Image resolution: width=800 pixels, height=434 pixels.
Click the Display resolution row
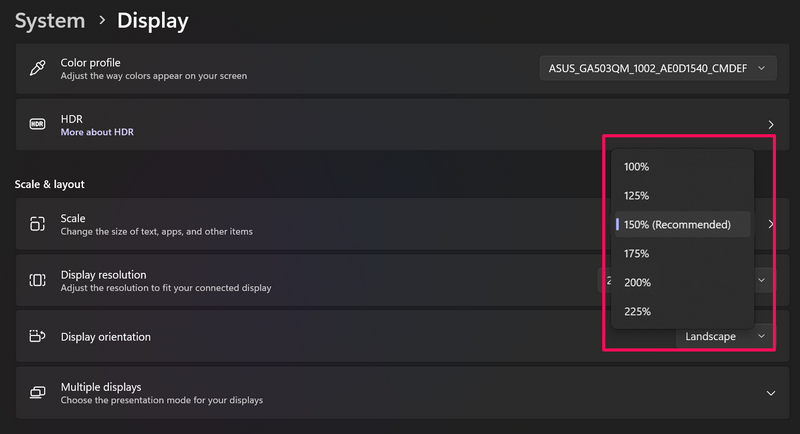coord(300,281)
